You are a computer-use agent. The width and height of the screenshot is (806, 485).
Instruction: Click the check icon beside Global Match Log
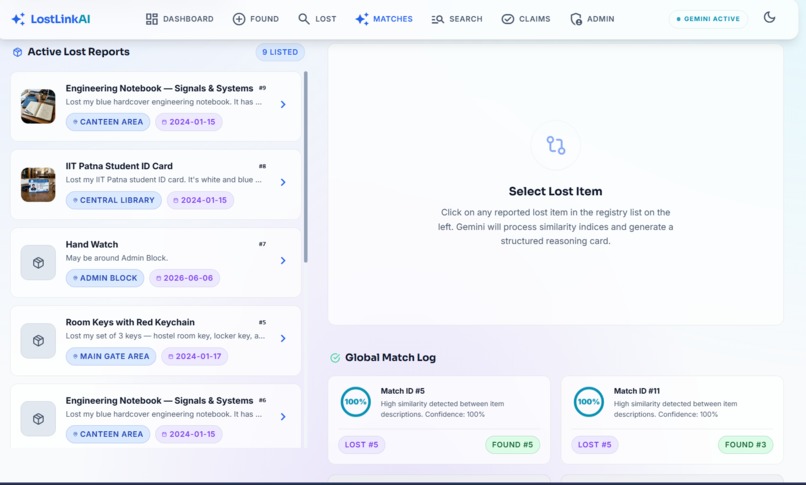335,358
